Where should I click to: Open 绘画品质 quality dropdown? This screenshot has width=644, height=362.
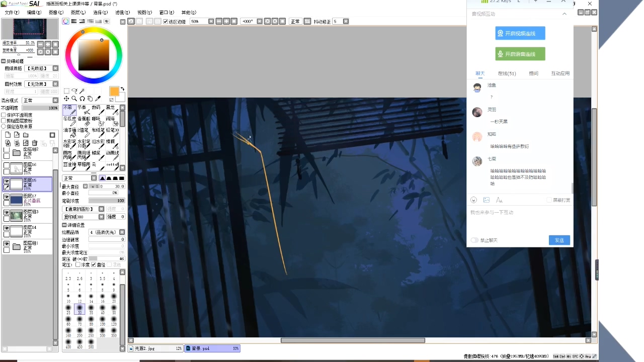[x=122, y=232]
